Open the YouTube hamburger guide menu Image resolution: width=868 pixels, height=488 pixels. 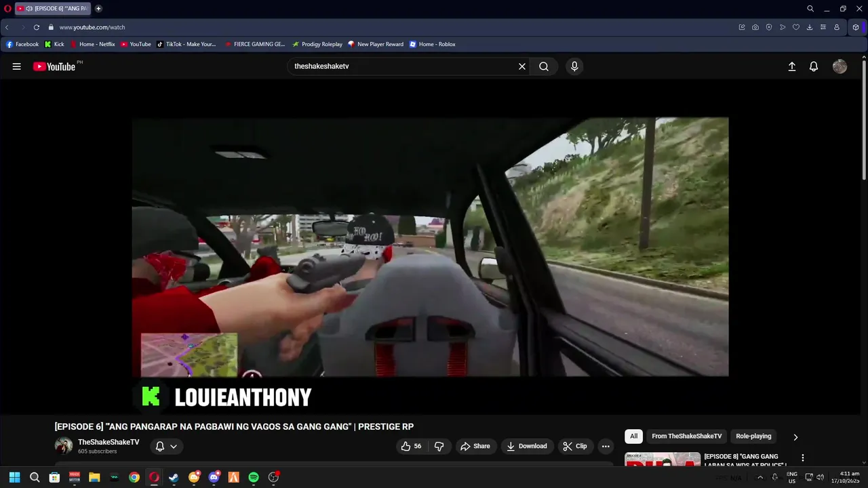click(x=16, y=66)
